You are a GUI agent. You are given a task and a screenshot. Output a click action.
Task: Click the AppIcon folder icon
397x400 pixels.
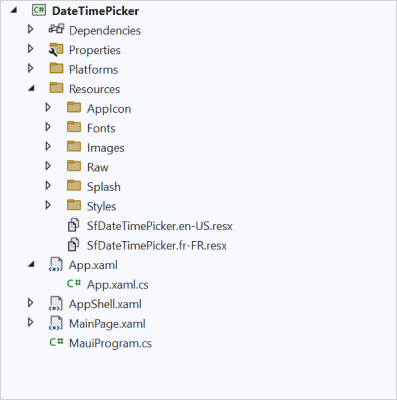click(x=74, y=107)
